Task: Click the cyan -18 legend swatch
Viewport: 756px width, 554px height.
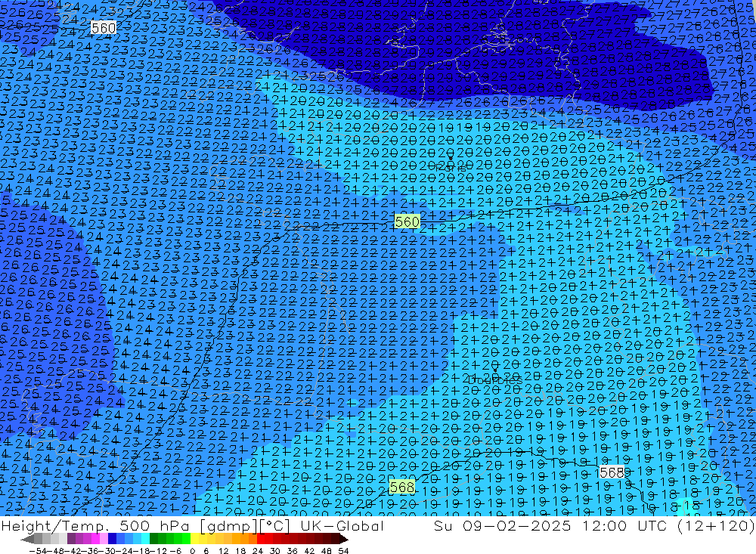Action: tap(145, 540)
